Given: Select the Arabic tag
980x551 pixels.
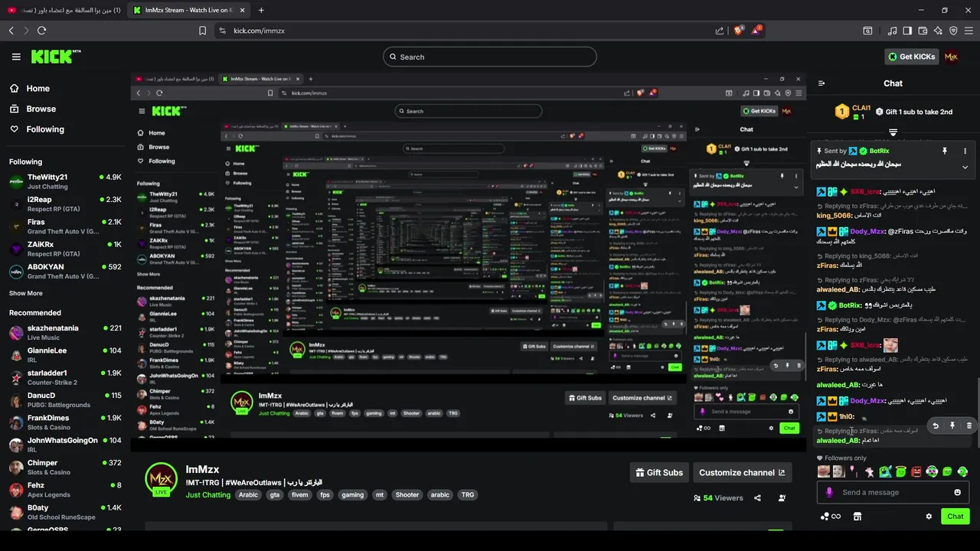Looking at the screenshot, I should pyautogui.click(x=248, y=495).
